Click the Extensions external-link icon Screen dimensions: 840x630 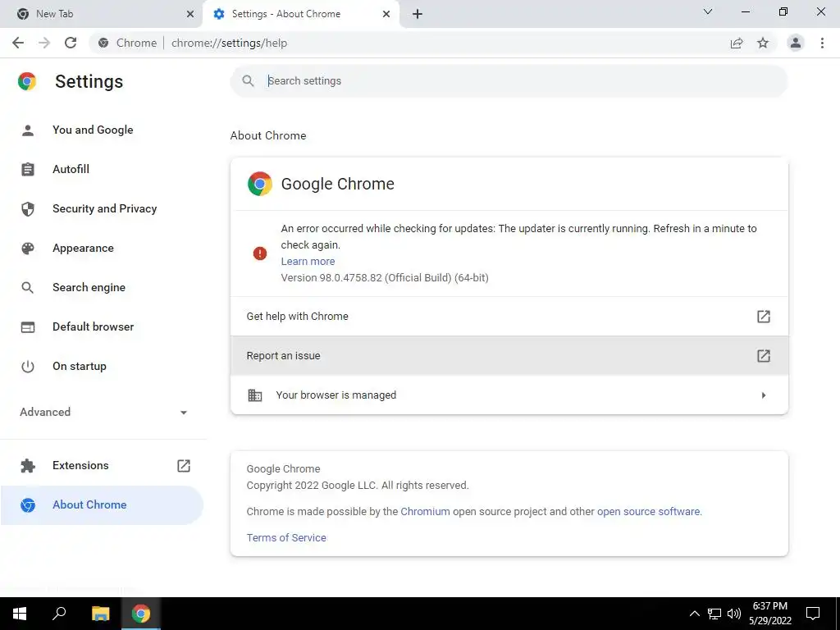[x=184, y=466]
